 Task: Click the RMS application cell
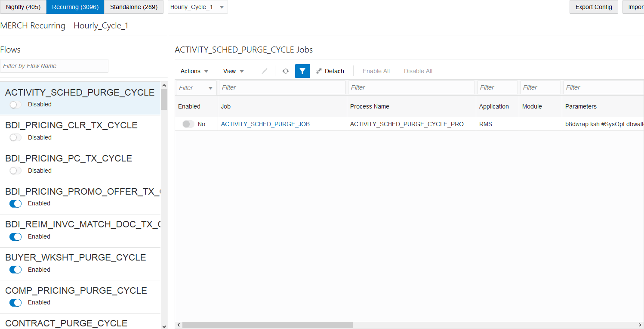(497, 124)
